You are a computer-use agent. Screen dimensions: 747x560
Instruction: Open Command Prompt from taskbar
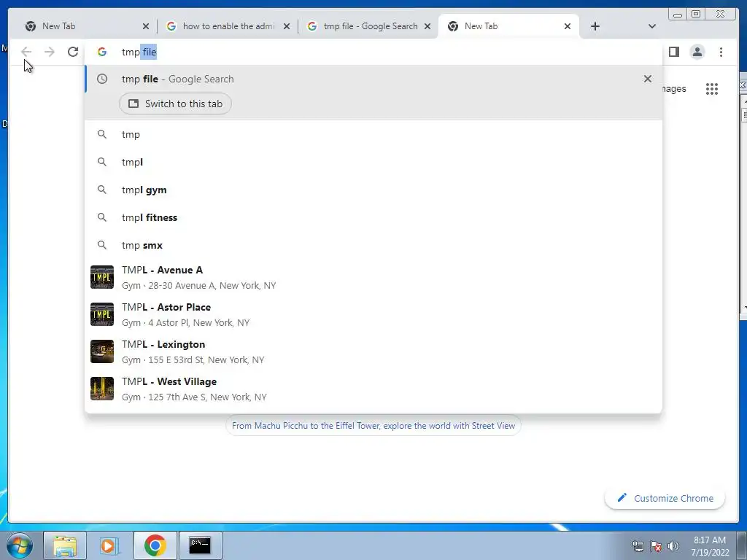pyautogui.click(x=200, y=545)
